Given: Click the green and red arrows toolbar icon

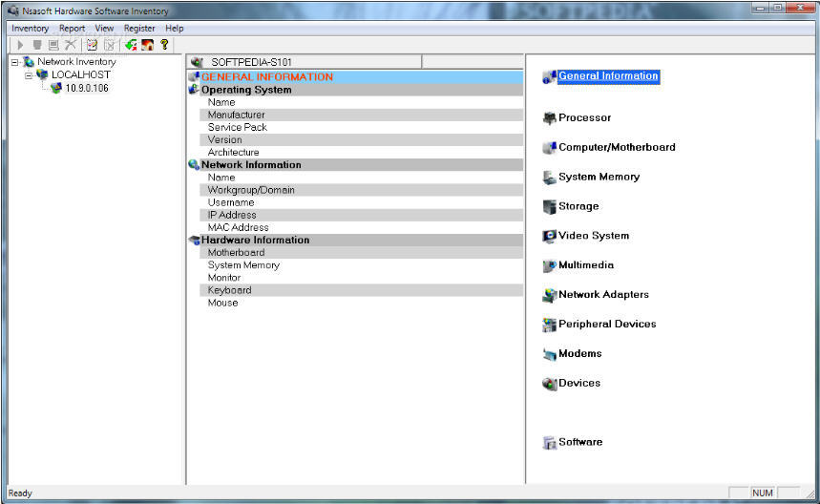Looking at the screenshot, I should coord(131,45).
